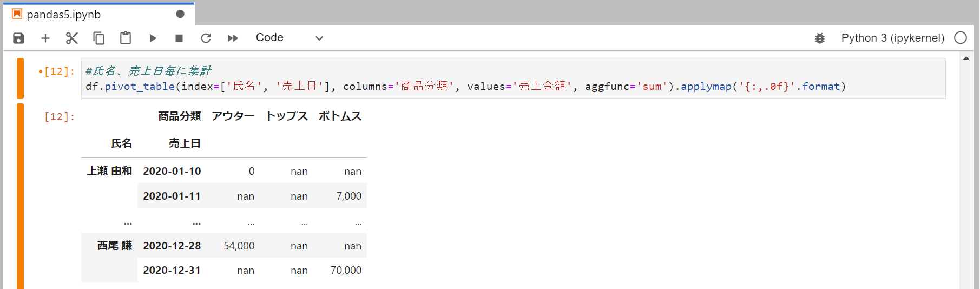
Task: Click the scroll up arrow of the notebook
Action: point(966,58)
